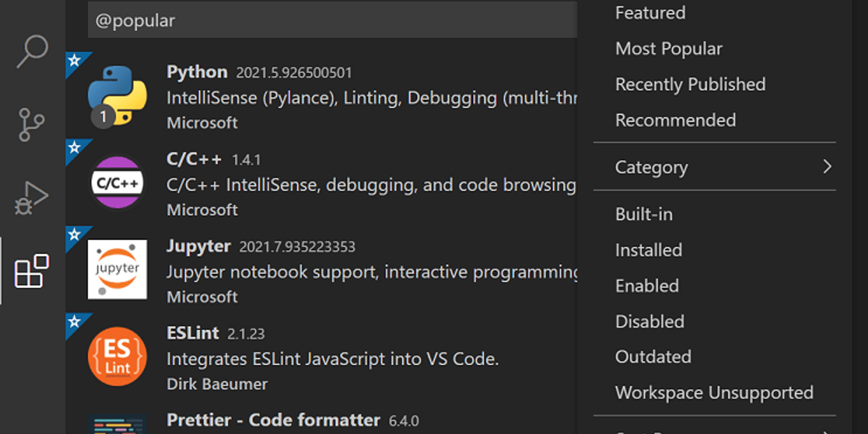Image resolution: width=868 pixels, height=434 pixels.
Task: Show Installed extensions from menu
Action: pyautogui.click(x=649, y=250)
